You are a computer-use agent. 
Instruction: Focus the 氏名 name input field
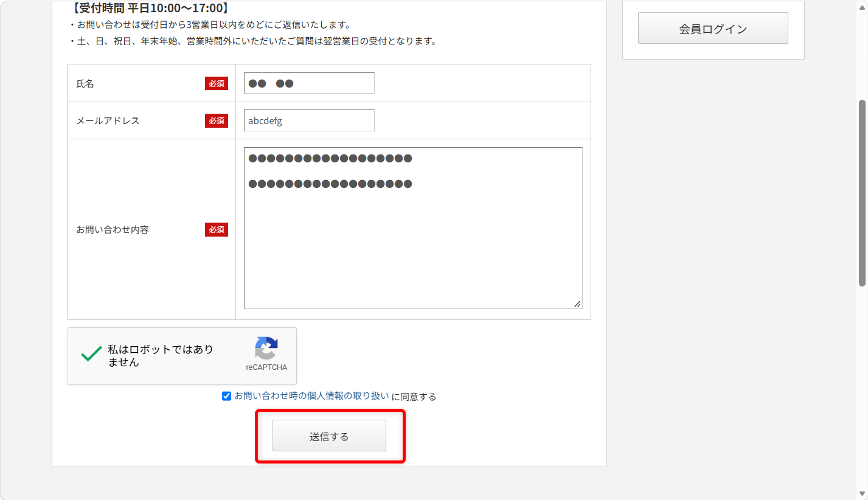click(x=309, y=83)
